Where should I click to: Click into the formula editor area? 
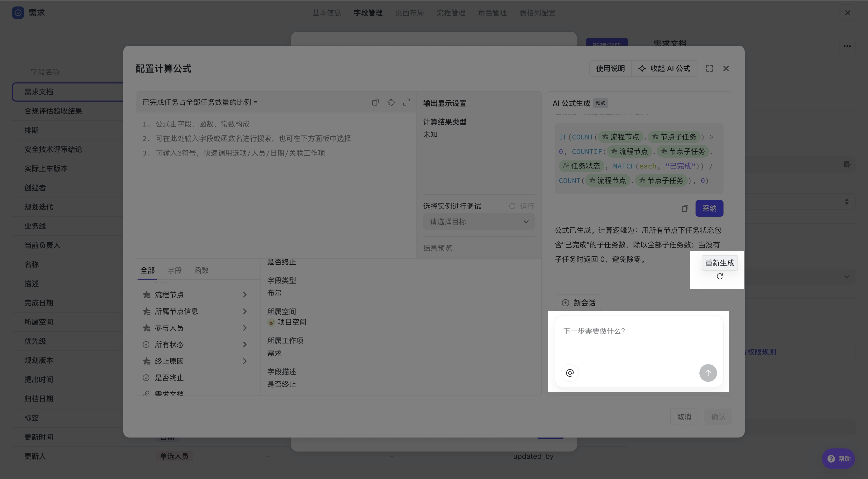point(276,186)
